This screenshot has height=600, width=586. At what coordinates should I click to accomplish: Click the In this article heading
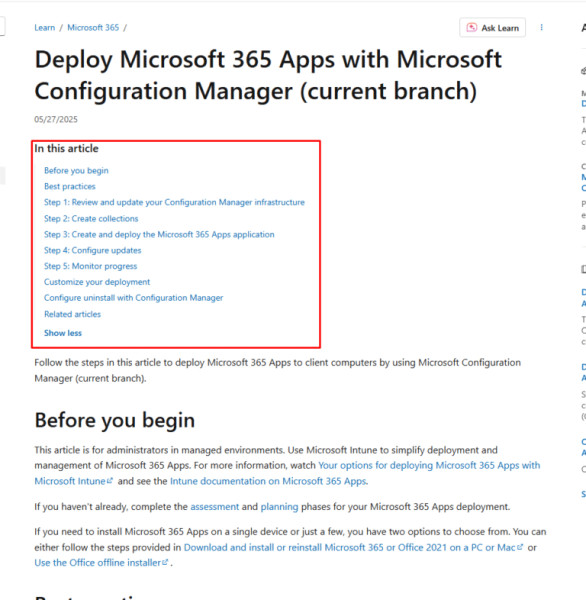[x=66, y=148]
